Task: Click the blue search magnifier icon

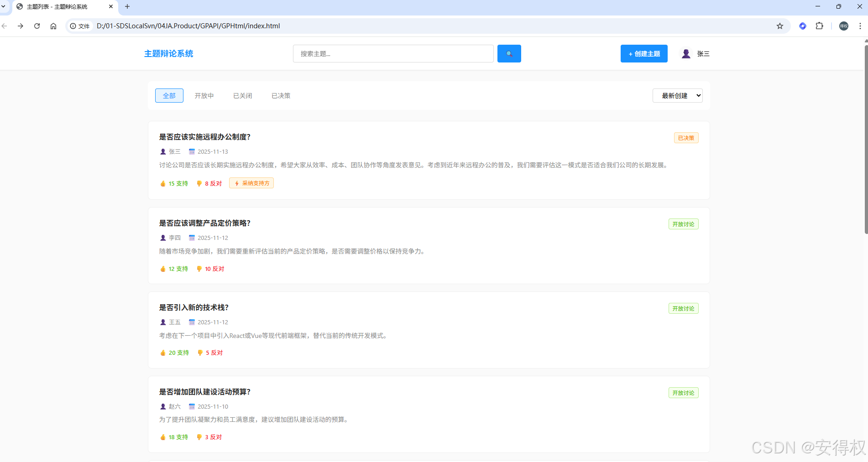Action: (x=509, y=53)
